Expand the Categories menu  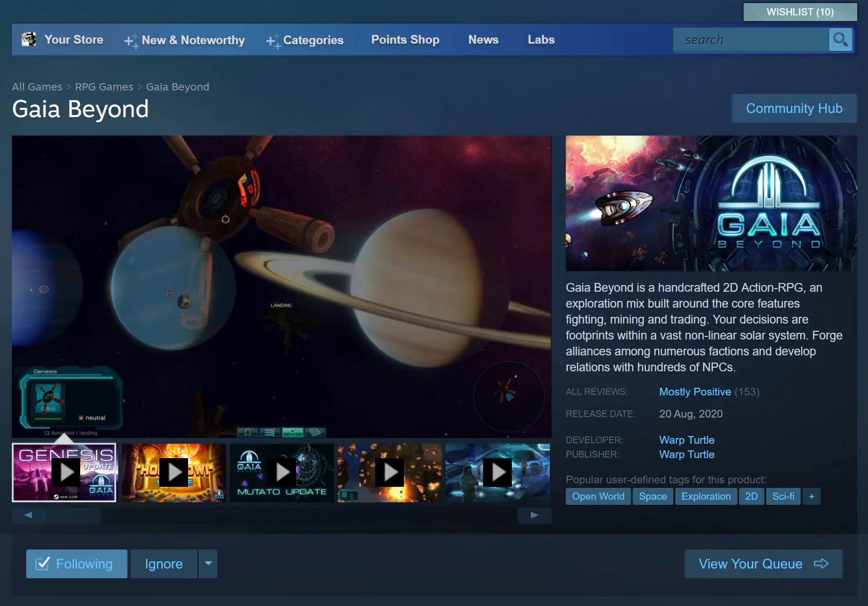pyautogui.click(x=305, y=40)
